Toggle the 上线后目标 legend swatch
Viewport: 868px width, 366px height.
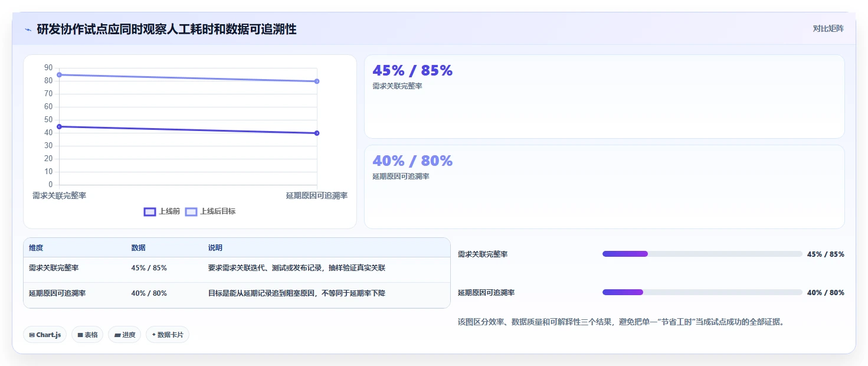pos(191,211)
